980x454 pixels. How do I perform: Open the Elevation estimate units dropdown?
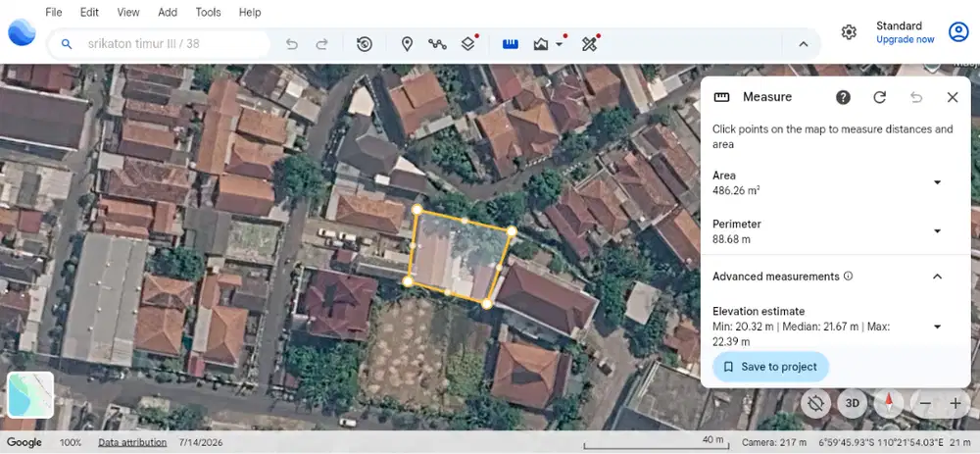937,327
